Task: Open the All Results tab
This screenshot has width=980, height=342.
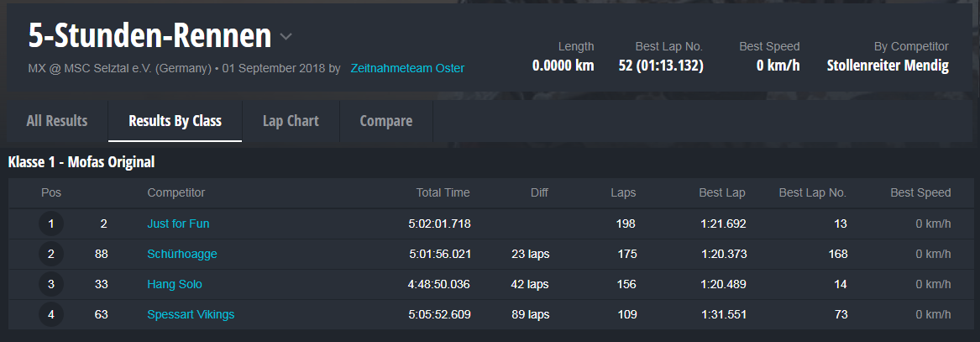Action: [56, 121]
